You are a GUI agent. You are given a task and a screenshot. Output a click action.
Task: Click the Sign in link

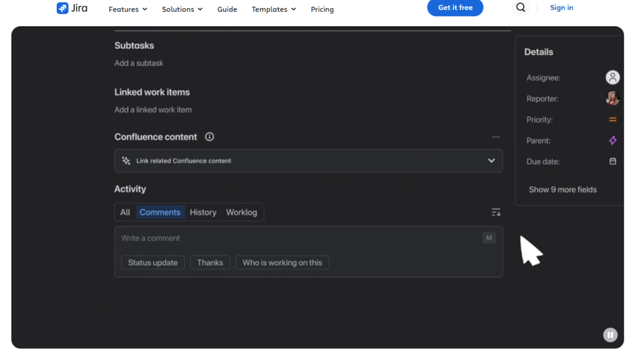(x=562, y=8)
